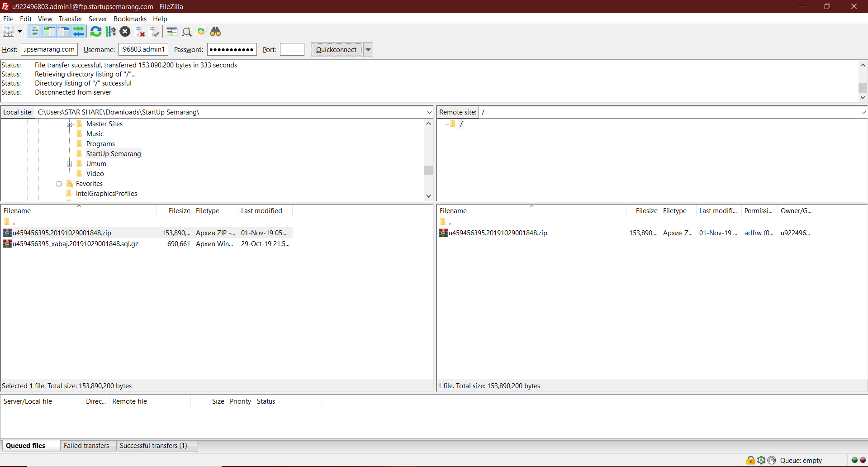Image resolution: width=868 pixels, height=467 pixels.
Task: Sort local files by Filesize column
Action: coord(175,211)
